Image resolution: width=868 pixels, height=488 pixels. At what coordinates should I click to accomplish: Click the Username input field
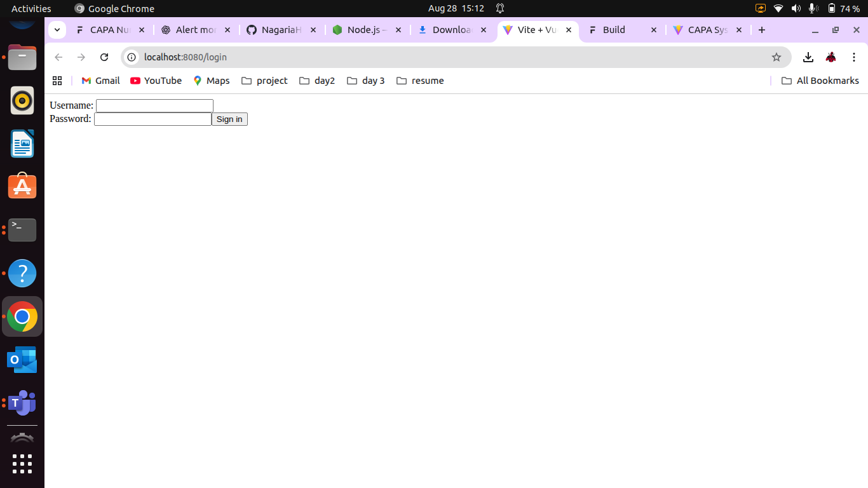click(154, 105)
